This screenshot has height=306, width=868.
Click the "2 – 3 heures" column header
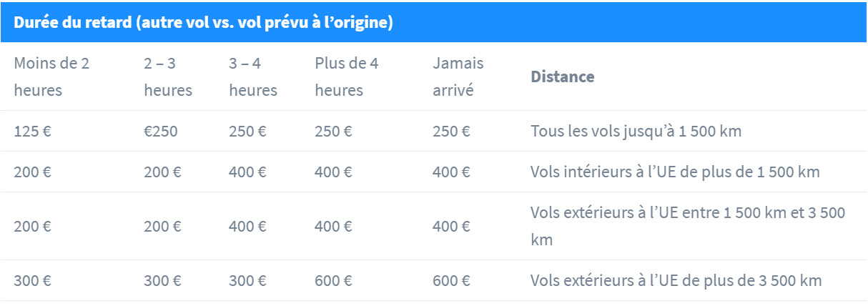(168, 76)
